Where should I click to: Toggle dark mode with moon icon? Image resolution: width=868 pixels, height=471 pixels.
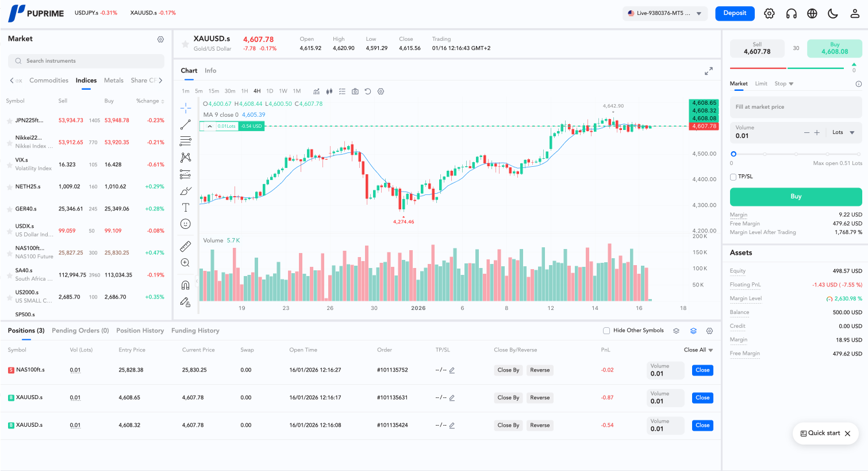[x=833, y=13]
